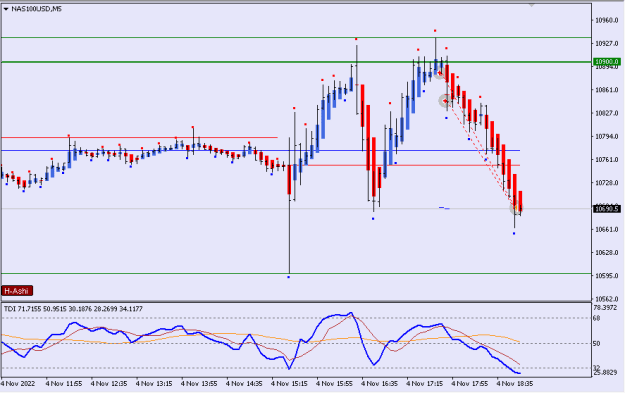Viewport: 625px width, 393px height.
Task: Click the 10562.0 price scale label
Action: pos(606,299)
